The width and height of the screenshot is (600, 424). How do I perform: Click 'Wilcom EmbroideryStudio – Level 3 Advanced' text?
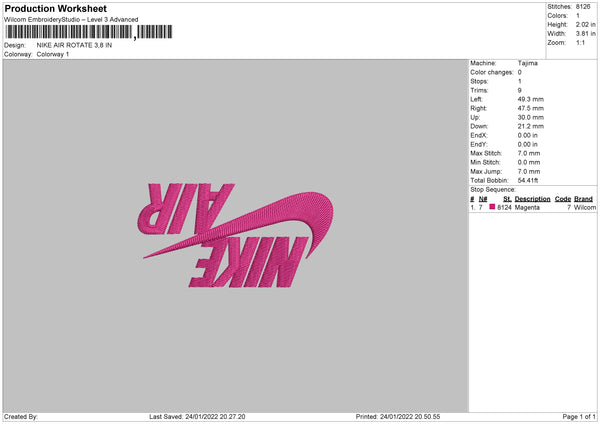click(x=71, y=20)
